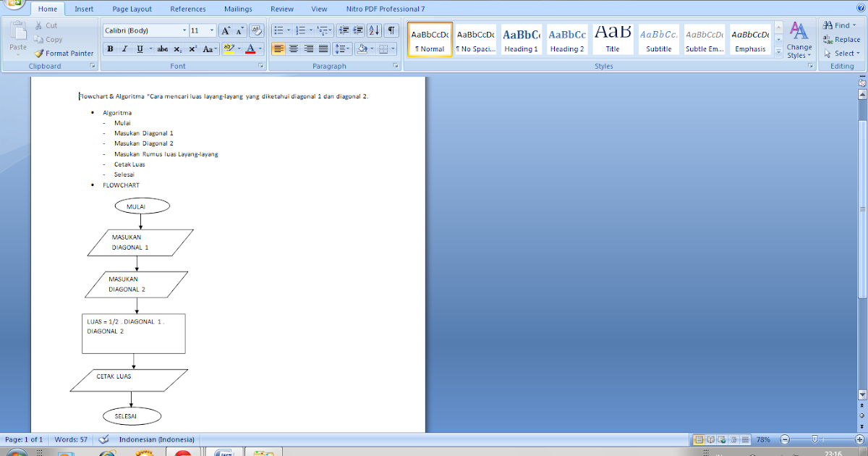The image size is (868, 456).
Task: Go to the Mailings tab
Action: tap(239, 9)
